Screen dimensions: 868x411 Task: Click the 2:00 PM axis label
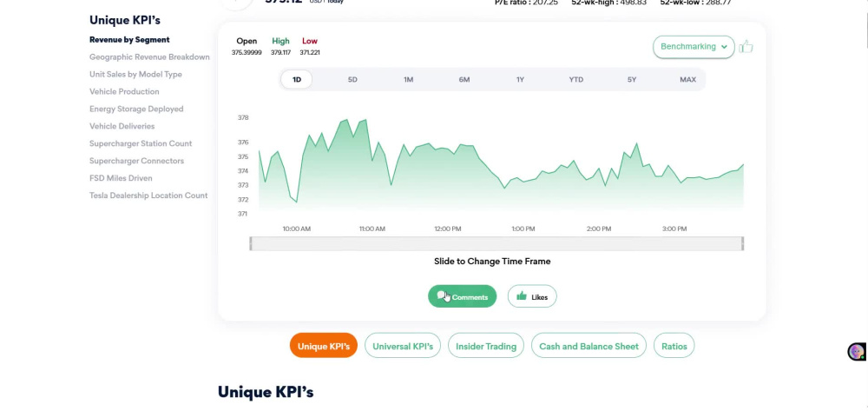pyautogui.click(x=599, y=229)
